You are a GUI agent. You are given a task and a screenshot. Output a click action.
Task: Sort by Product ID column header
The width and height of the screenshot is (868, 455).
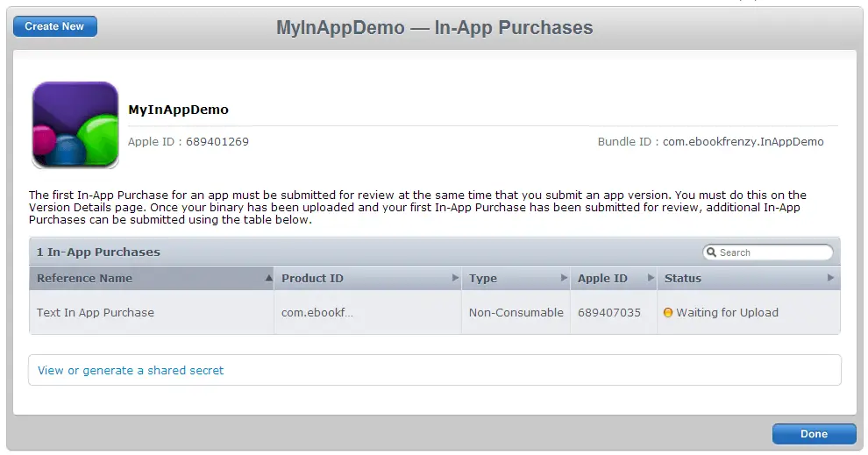click(x=312, y=278)
